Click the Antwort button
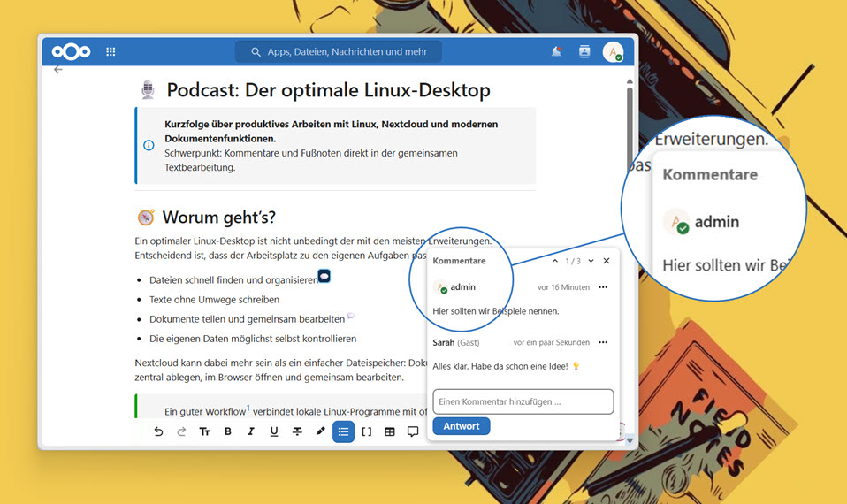Viewport: 847px width, 504px height. click(x=462, y=426)
